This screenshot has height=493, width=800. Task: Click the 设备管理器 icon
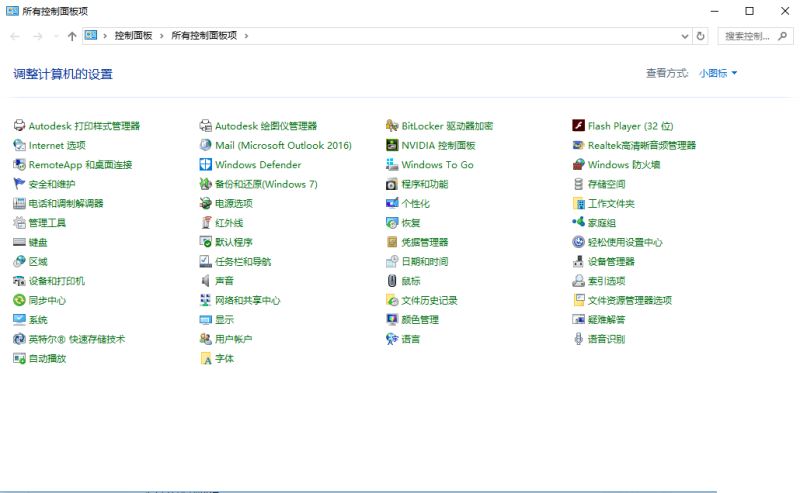coord(578,261)
